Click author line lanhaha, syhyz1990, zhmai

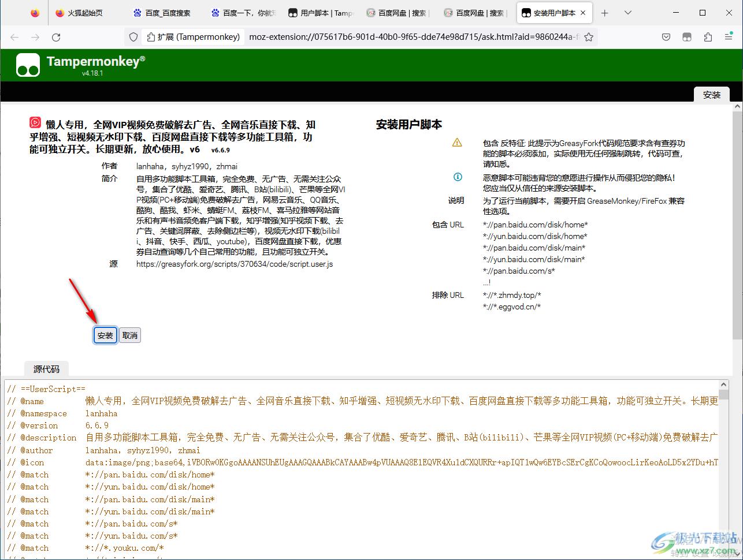[187, 166]
